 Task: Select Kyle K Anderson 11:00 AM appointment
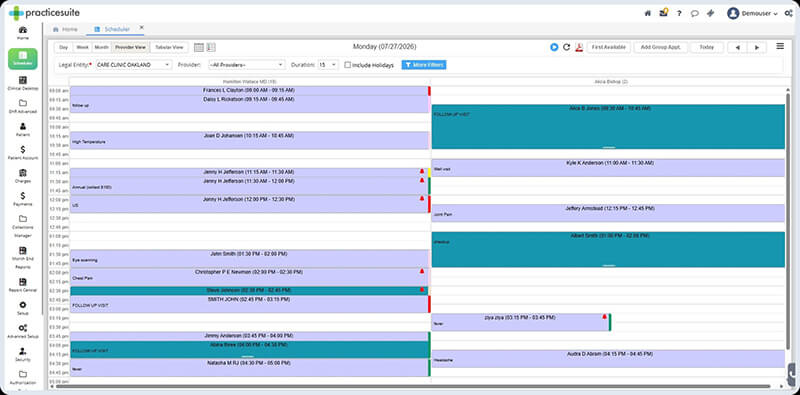pos(608,167)
